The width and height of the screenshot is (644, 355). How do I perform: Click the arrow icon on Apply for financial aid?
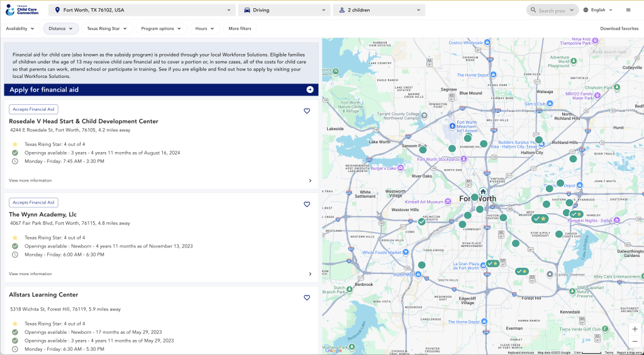click(x=310, y=90)
